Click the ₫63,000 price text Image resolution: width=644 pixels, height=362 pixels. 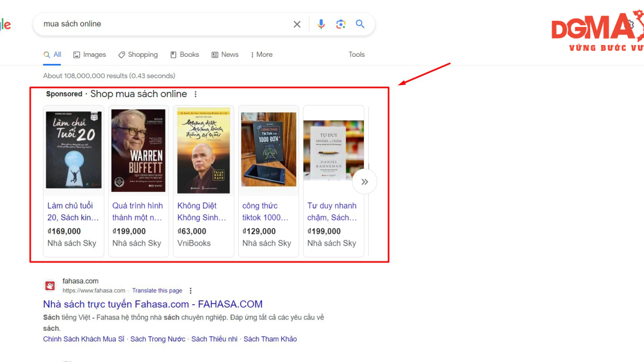point(192,231)
